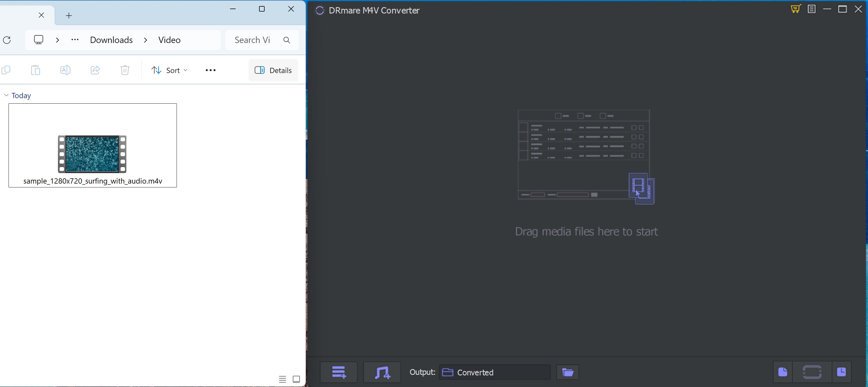868x387 pixels.
Task: Click the This PC monitor icon in the address bar
Action: point(39,40)
